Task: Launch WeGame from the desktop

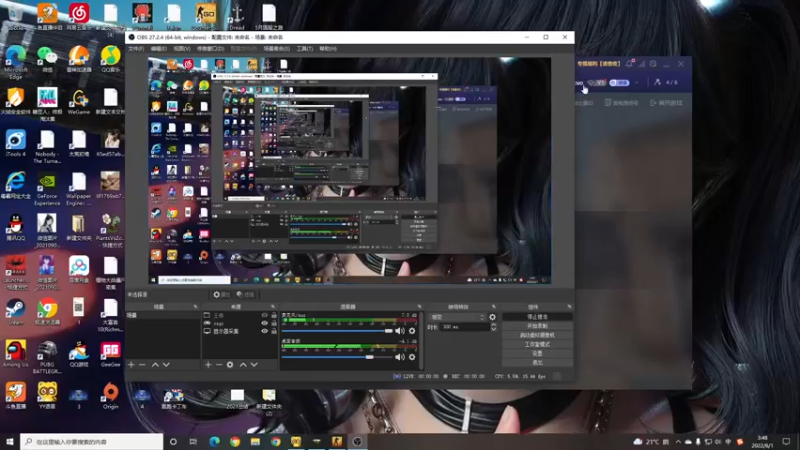Action: click(x=79, y=102)
